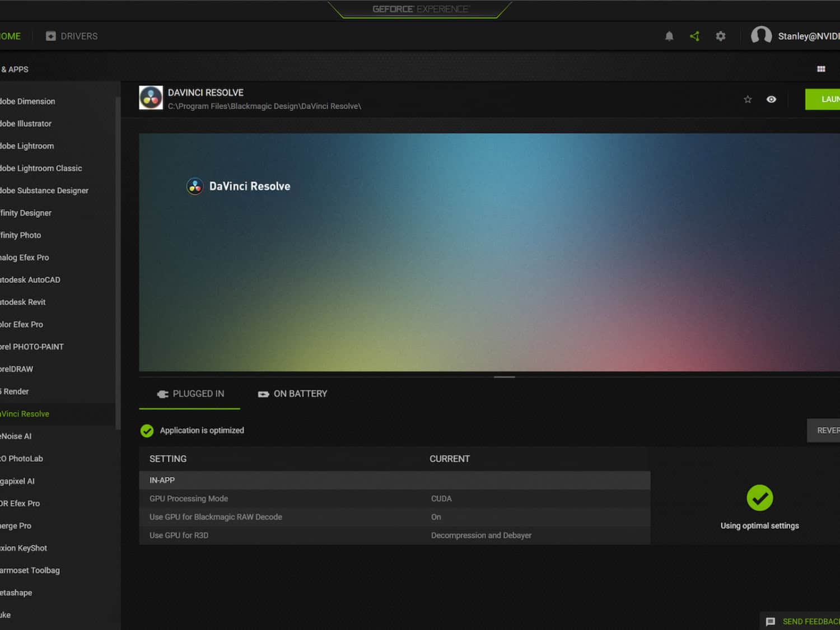Select Gigapixel AI entry
Screen dimensions: 840x630
coord(17,481)
